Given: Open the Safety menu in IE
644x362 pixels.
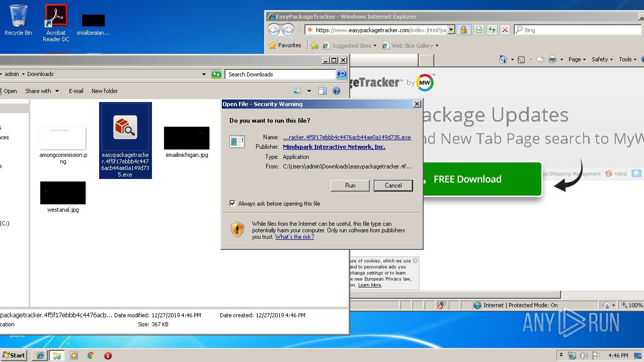Looking at the screenshot, I should point(602,59).
